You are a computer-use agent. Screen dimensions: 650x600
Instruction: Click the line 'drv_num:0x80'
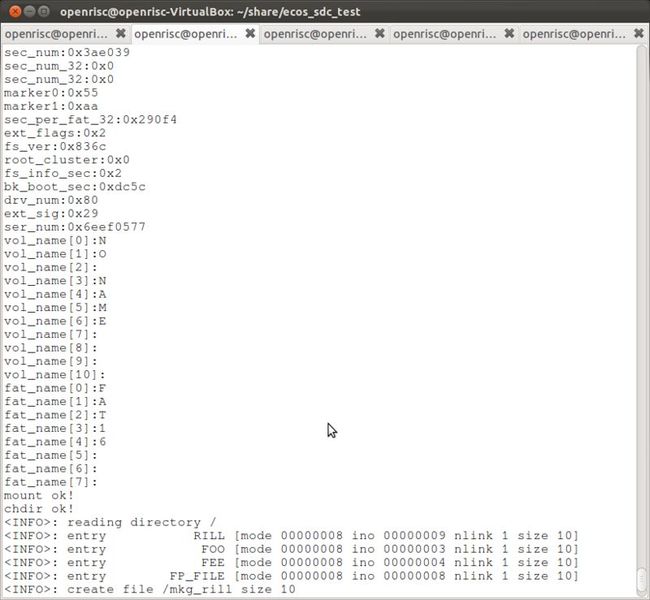tap(51, 200)
